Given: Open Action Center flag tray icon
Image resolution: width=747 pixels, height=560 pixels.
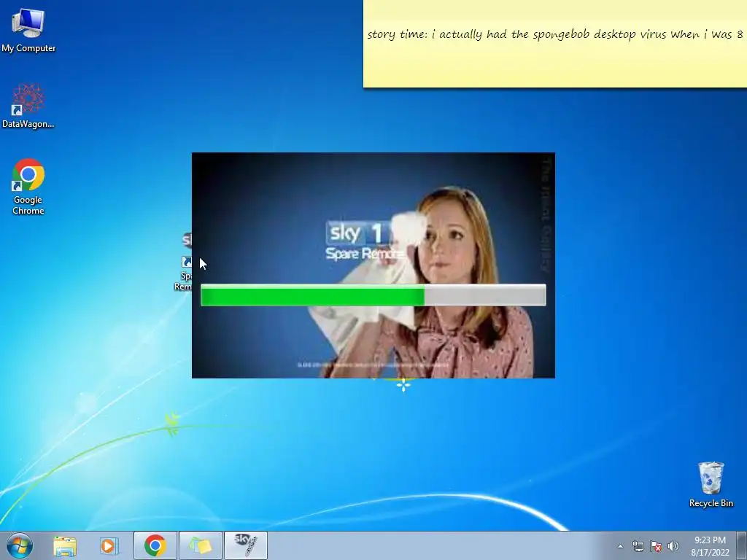Looking at the screenshot, I should 656,546.
